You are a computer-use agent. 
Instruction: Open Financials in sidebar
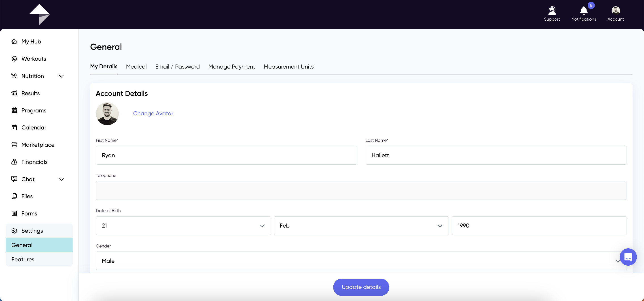point(34,162)
